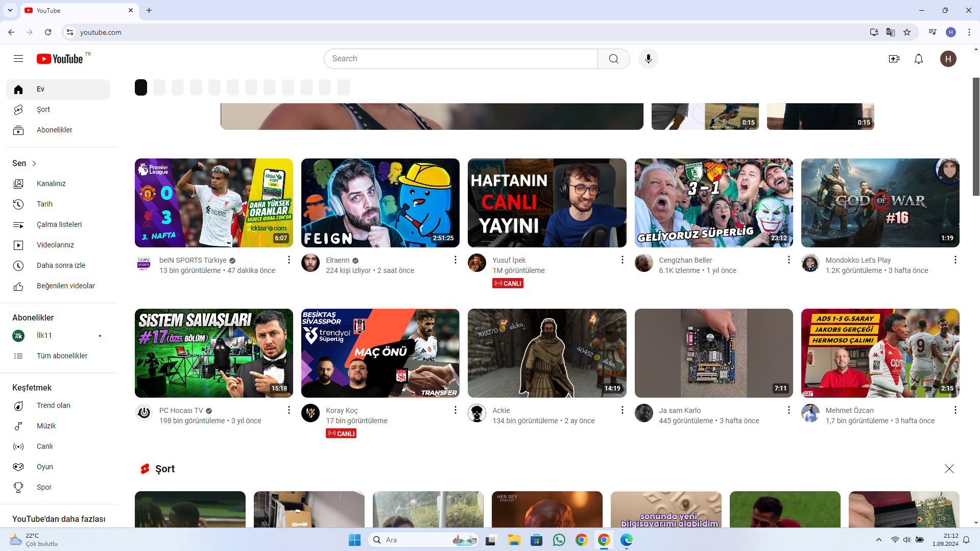Open the Şort section in the sidebar

(58, 109)
